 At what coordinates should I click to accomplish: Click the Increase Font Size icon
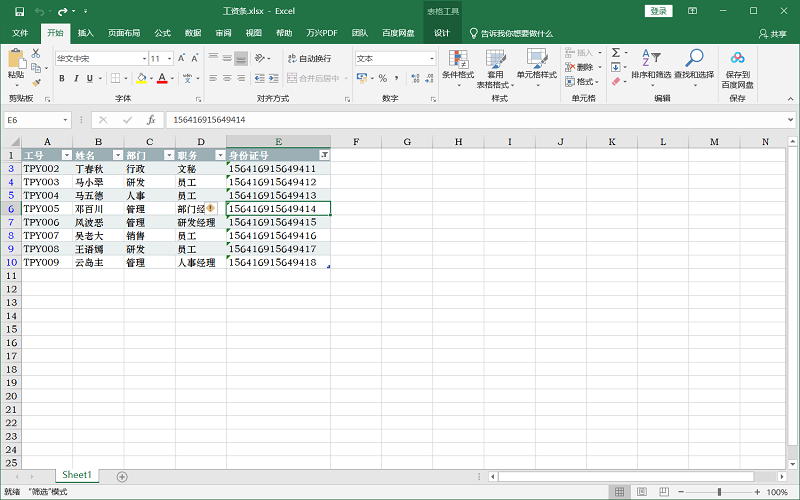186,58
